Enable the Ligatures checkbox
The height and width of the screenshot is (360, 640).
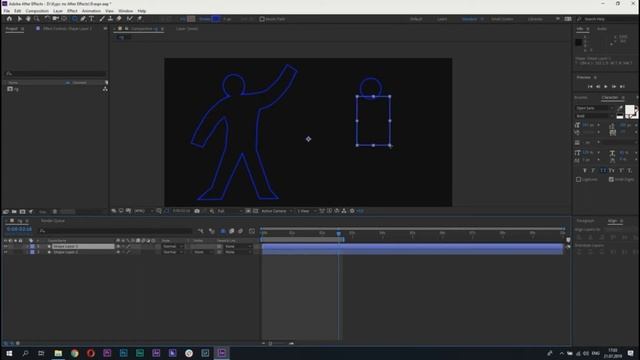(578, 180)
